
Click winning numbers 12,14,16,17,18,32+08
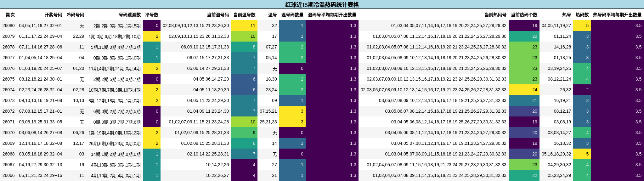[41, 143]
